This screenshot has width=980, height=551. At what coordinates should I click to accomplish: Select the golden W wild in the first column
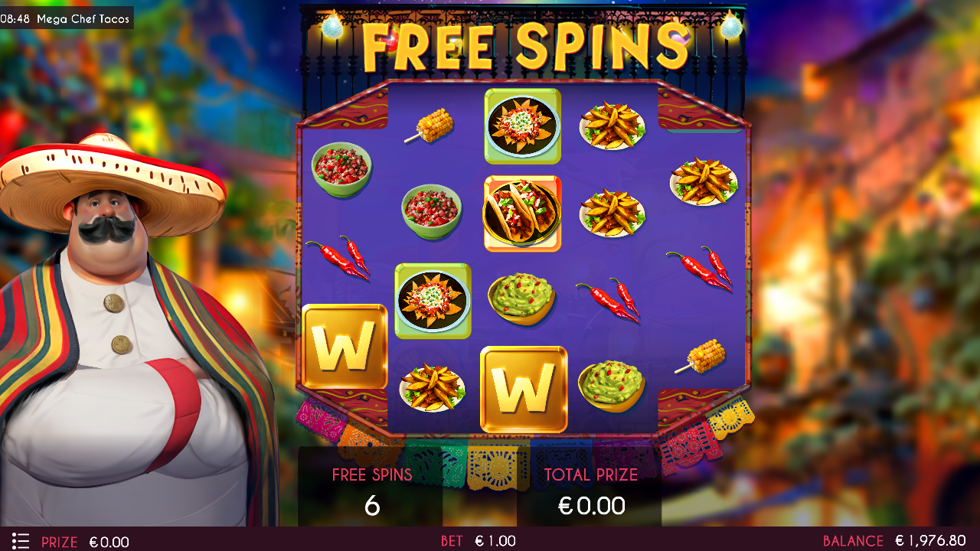pyautogui.click(x=345, y=347)
